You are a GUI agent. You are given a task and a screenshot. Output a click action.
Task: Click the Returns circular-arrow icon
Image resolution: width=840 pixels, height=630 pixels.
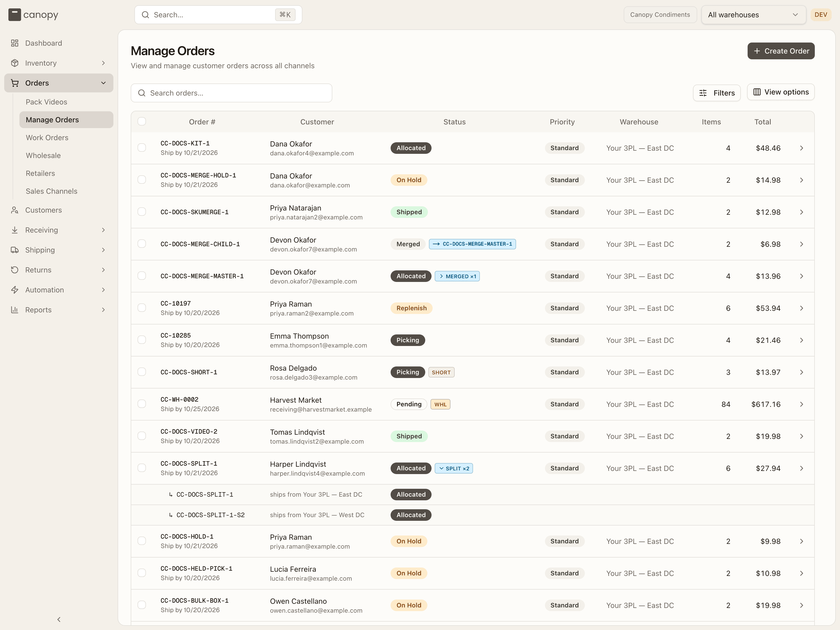(15, 270)
